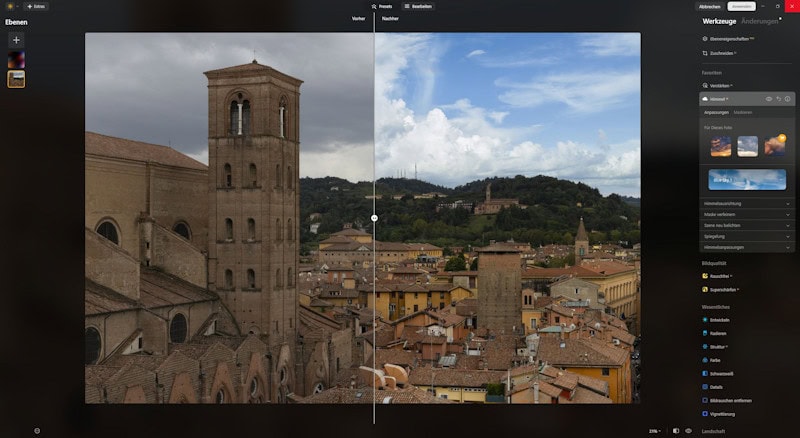This screenshot has width=800, height=438.
Task: Select the Radieren tool
Action: click(719, 333)
